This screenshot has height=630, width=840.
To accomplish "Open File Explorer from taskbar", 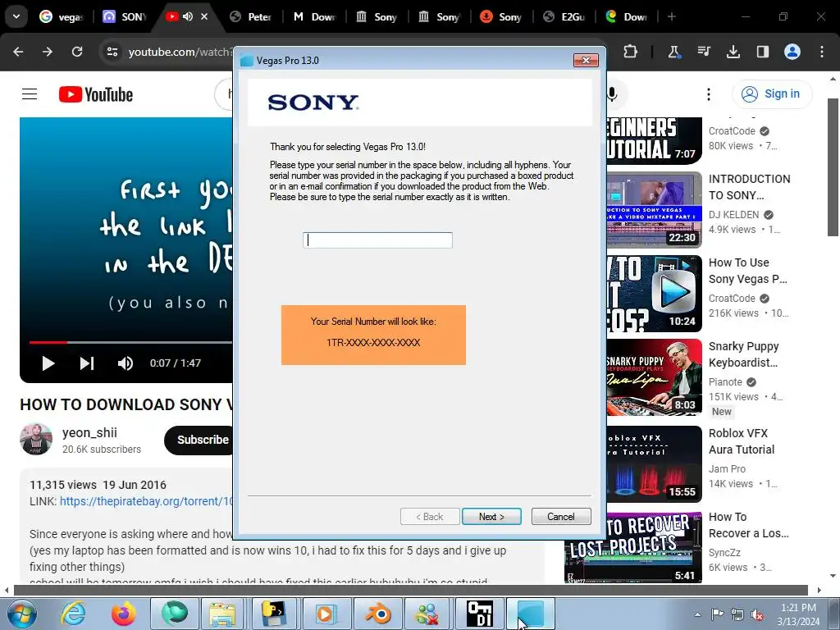I will click(x=222, y=614).
